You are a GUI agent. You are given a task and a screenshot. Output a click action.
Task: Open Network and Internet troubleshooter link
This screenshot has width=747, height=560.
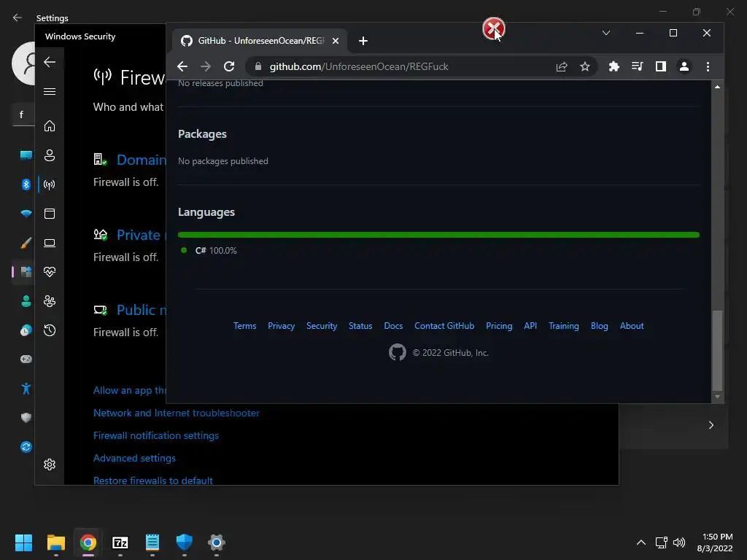pos(177,413)
